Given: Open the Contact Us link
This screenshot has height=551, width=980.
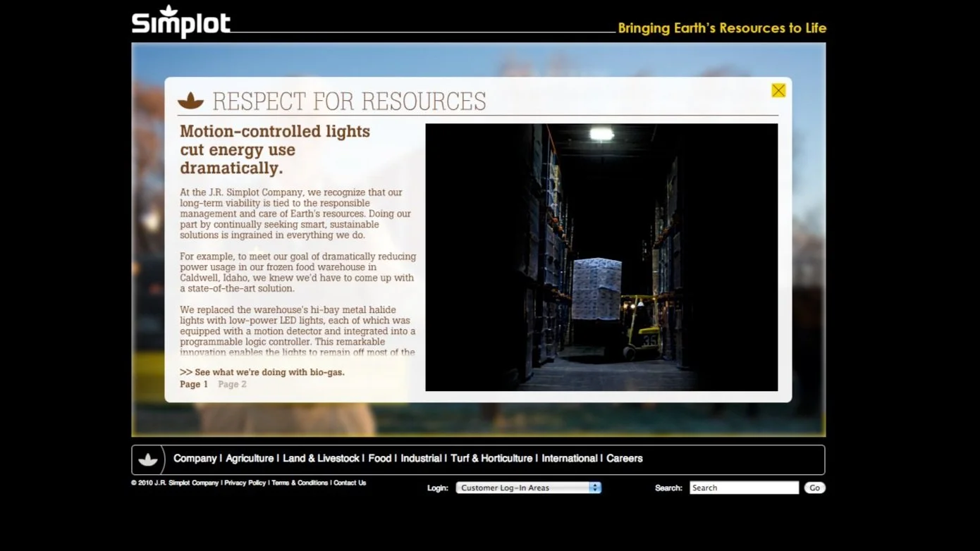Looking at the screenshot, I should point(350,483).
